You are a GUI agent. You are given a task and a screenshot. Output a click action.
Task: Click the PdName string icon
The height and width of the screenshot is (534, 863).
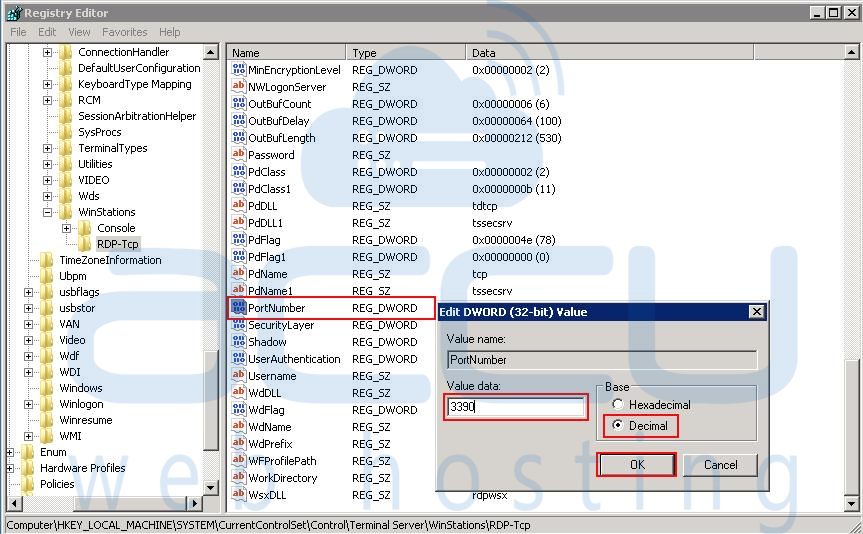tap(238, 274)
